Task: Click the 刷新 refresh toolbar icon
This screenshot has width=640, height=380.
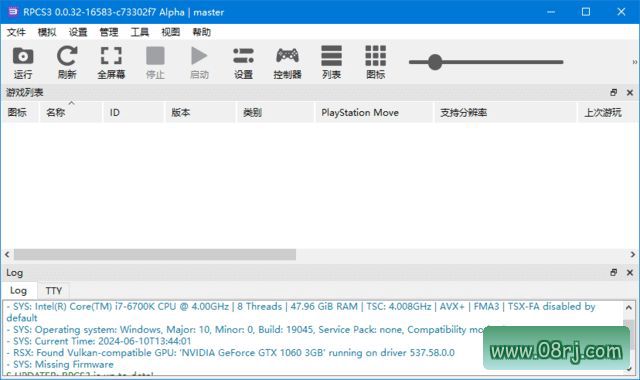Action: (x=67, y=62)
